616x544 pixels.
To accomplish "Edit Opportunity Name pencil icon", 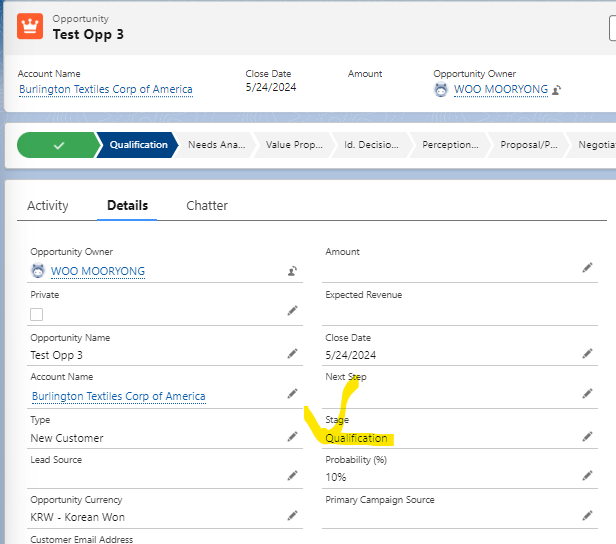I will click(x=292, y=354).
